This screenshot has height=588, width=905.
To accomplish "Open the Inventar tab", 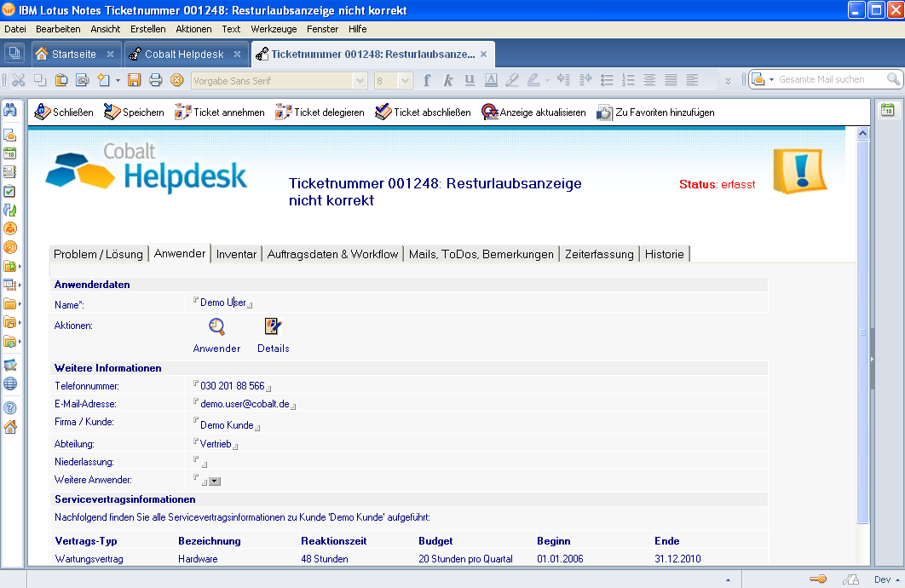I will coord(236,254).
